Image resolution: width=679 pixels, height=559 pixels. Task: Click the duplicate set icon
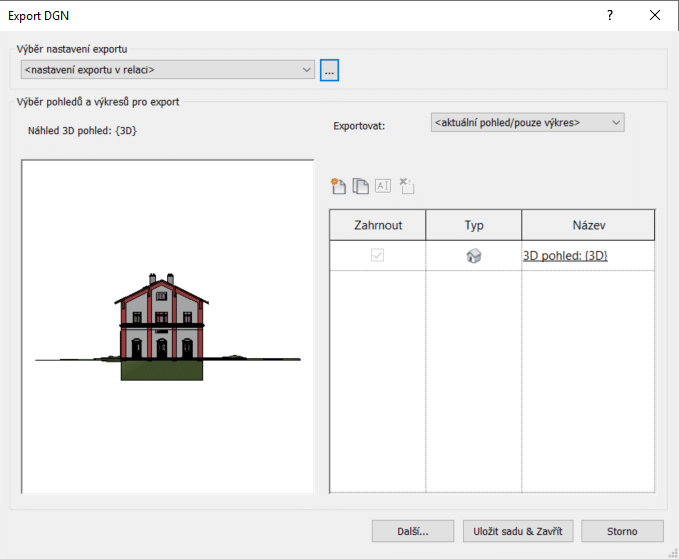tap(360, 186)
